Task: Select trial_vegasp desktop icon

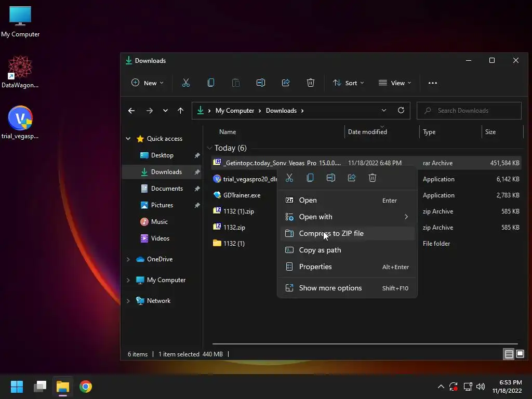Action: (20, 123)
